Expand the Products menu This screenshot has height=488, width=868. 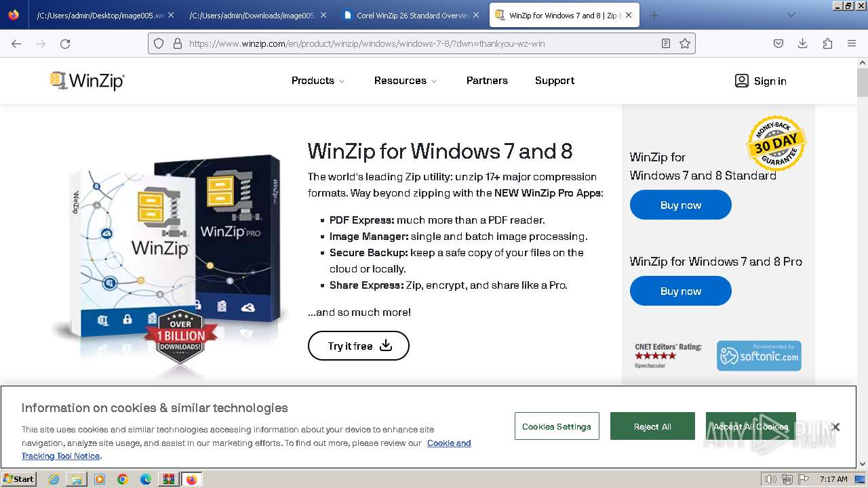318,81
